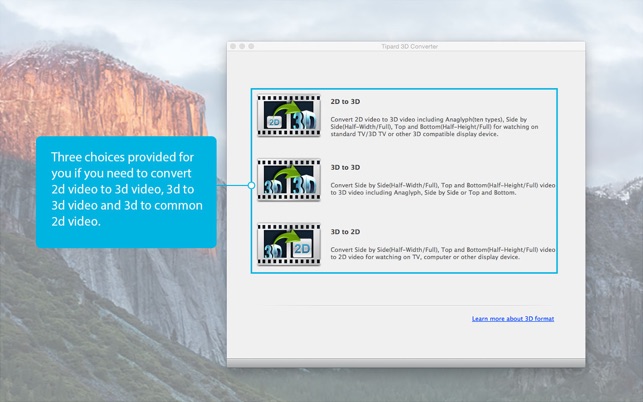This screenshot has width=643, height=402.
Task: Minimize the Tipard 3D Converter window
Action: click(242, 46)
